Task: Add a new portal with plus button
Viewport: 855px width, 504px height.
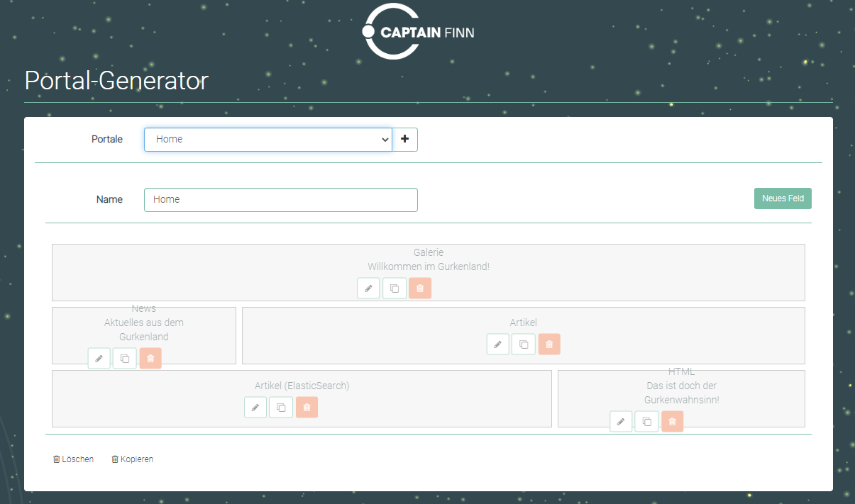Action: tap(405, 140)
